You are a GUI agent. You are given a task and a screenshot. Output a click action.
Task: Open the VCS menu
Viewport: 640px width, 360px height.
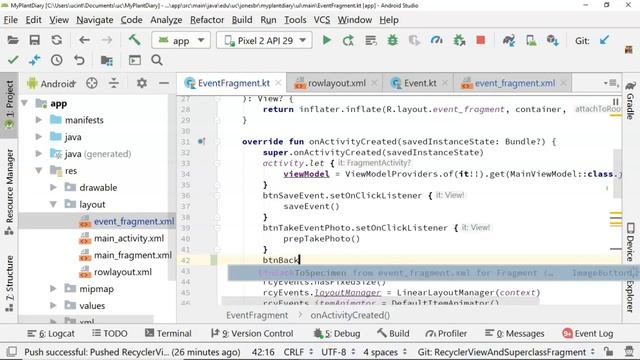pos(322,20)
